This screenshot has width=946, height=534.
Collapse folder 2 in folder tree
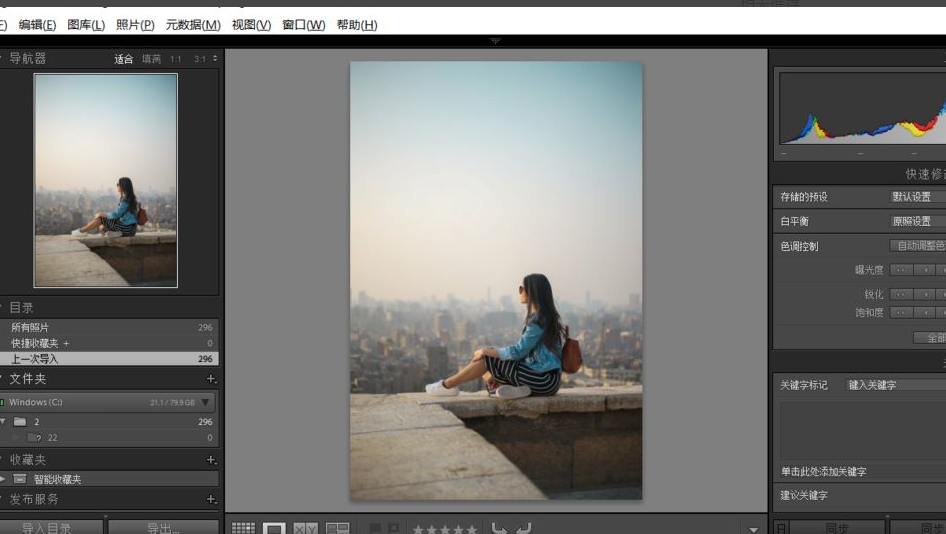4,422
